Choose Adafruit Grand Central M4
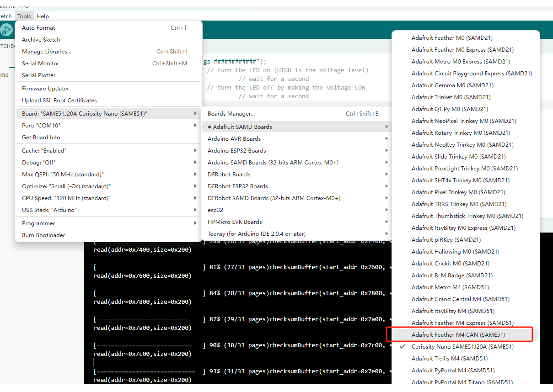This screenshot has height=392, width=553. pos(466,299)
